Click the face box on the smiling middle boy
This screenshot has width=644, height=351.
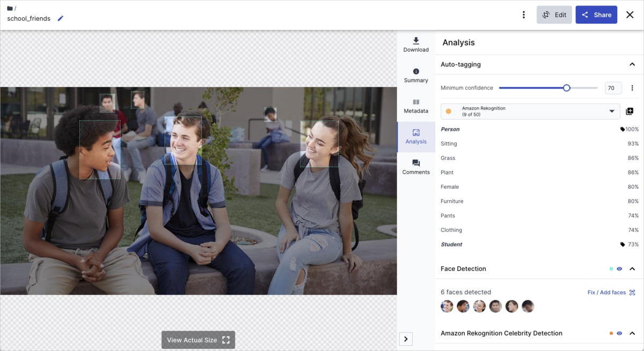pyautogui.click(x=183, y=140)
